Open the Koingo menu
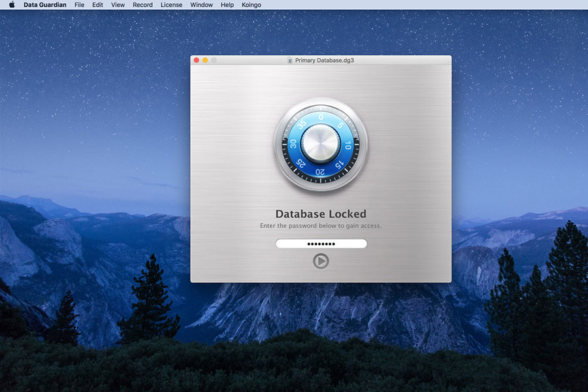The width and height of the screenshot is (588, 392). pyautogui.click(x=251, y=5)
